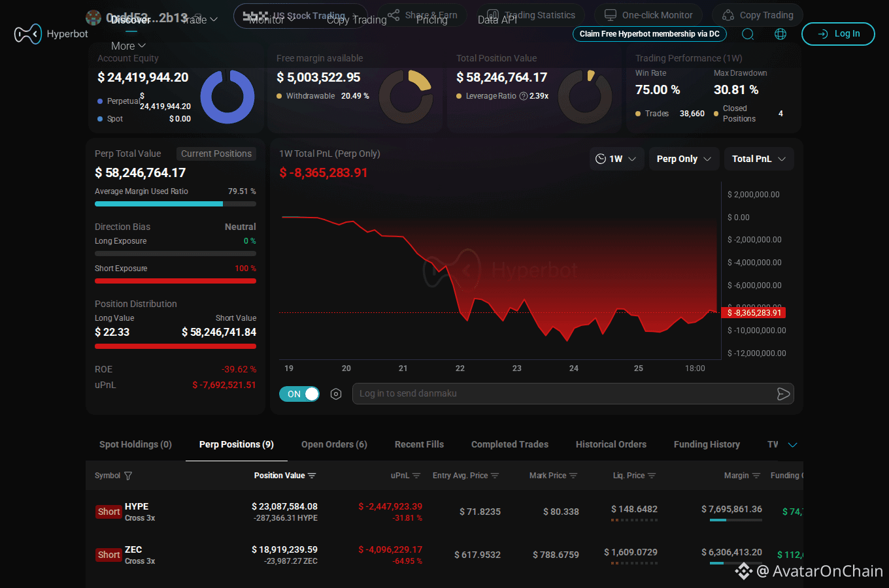Open the Pricing menu item

point(431,20)
